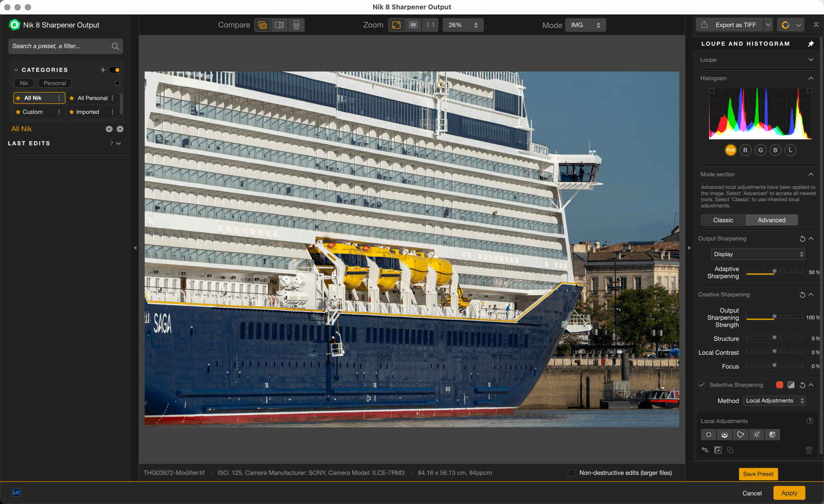Image resolution: width=824 pixels, height=504 pixels.
Task: Filter presets by Personal tab
Action: tap(55, 83)
